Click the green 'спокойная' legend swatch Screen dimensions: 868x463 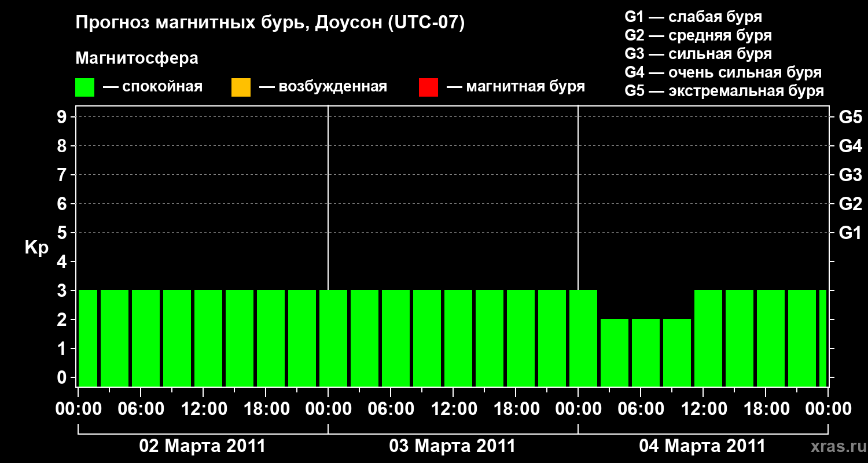85,87
